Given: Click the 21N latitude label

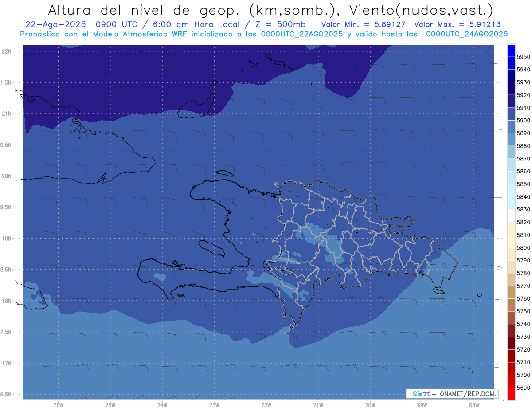Looking at the screenshot, I should (8, 114).
